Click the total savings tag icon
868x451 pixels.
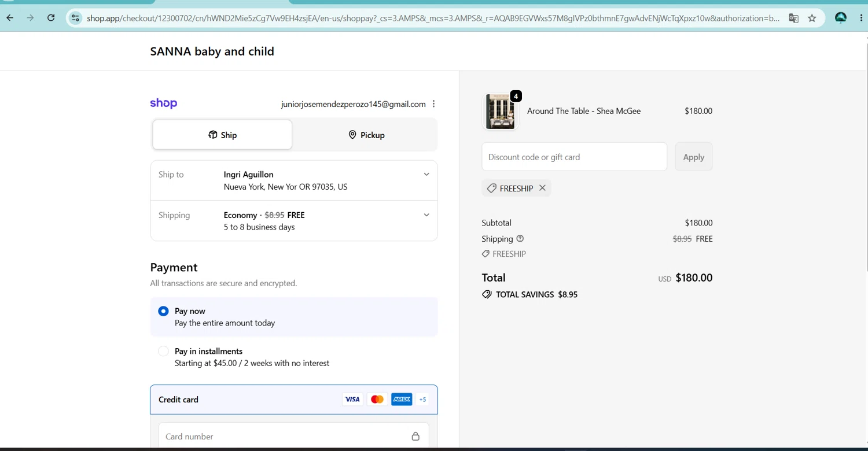pyautogui.click(x=487, y=294)
